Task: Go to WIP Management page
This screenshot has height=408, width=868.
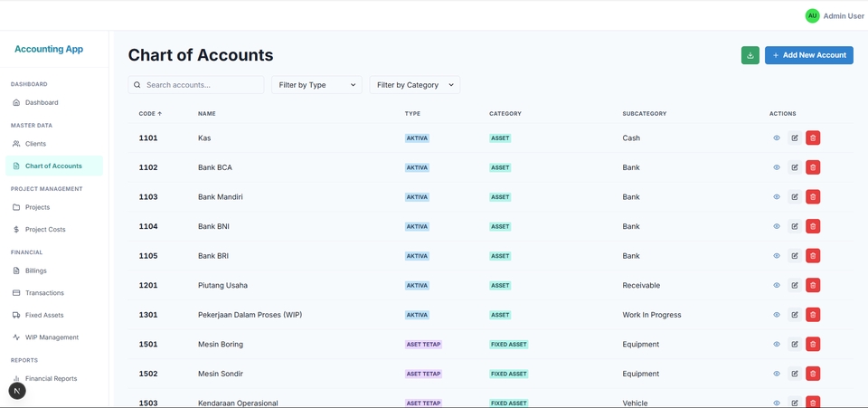Action: [54, 337]
